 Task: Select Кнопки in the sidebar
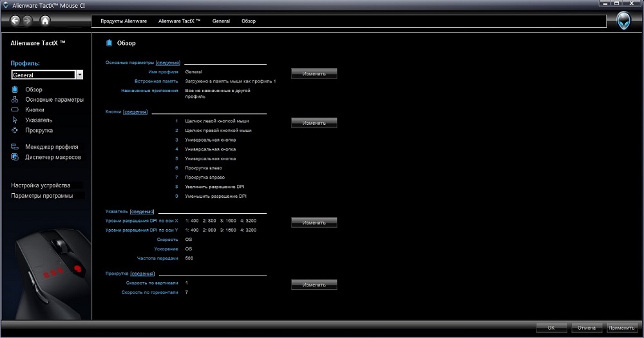pyautogui.click(x=35, y=109)
